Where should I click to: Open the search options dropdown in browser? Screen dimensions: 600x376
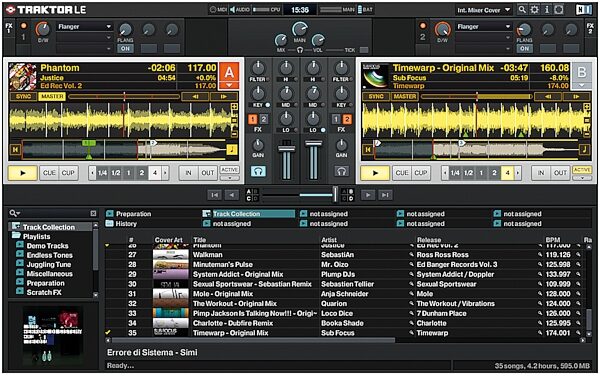pos(15,213)
